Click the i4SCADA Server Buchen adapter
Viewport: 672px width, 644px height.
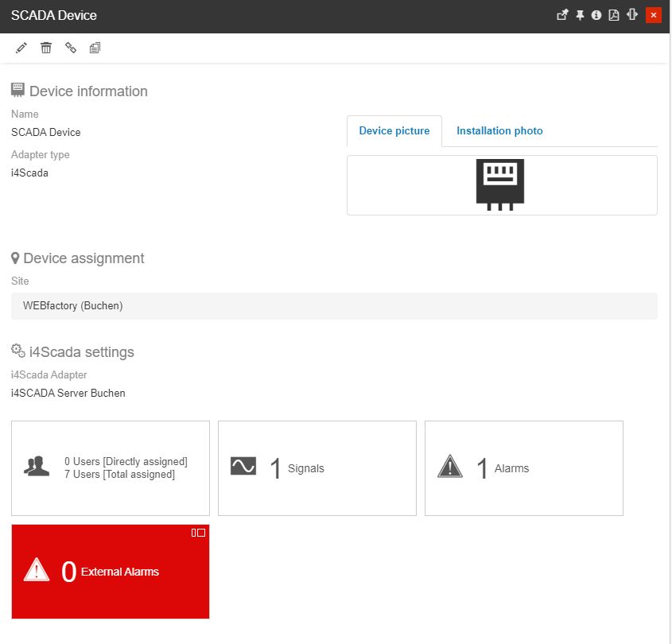[68, 393]
